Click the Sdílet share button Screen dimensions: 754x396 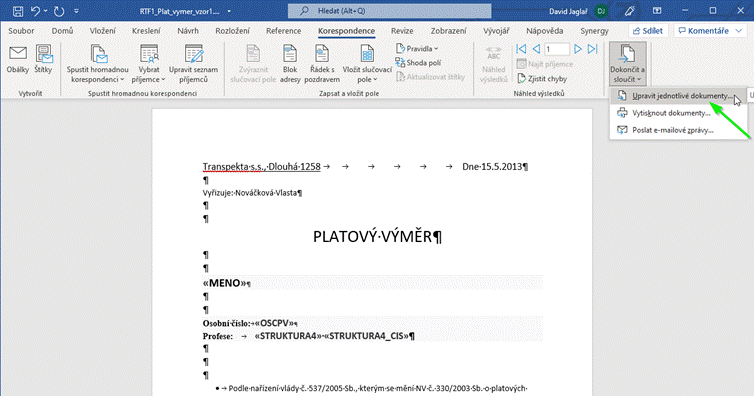point(648,31)
